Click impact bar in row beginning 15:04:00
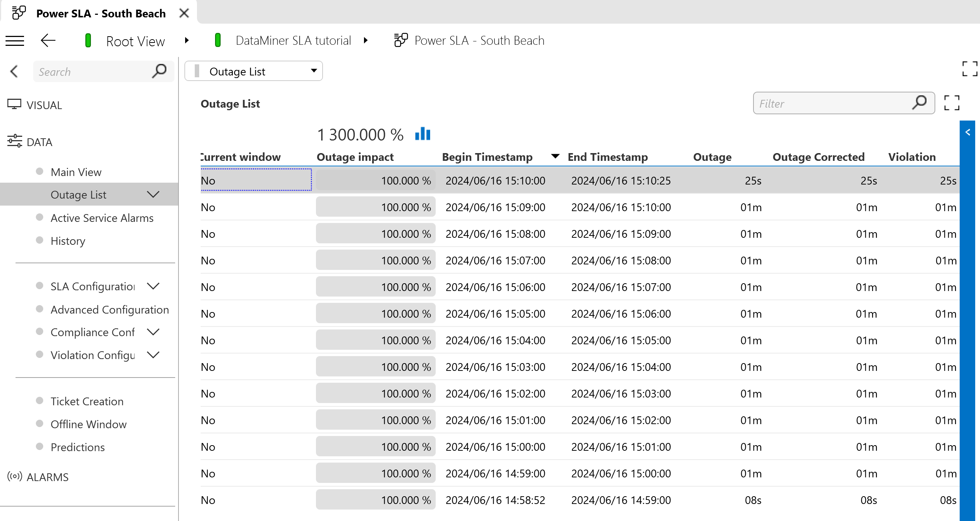The height and width of the screenshot is (521, 980). click(375, 340)
